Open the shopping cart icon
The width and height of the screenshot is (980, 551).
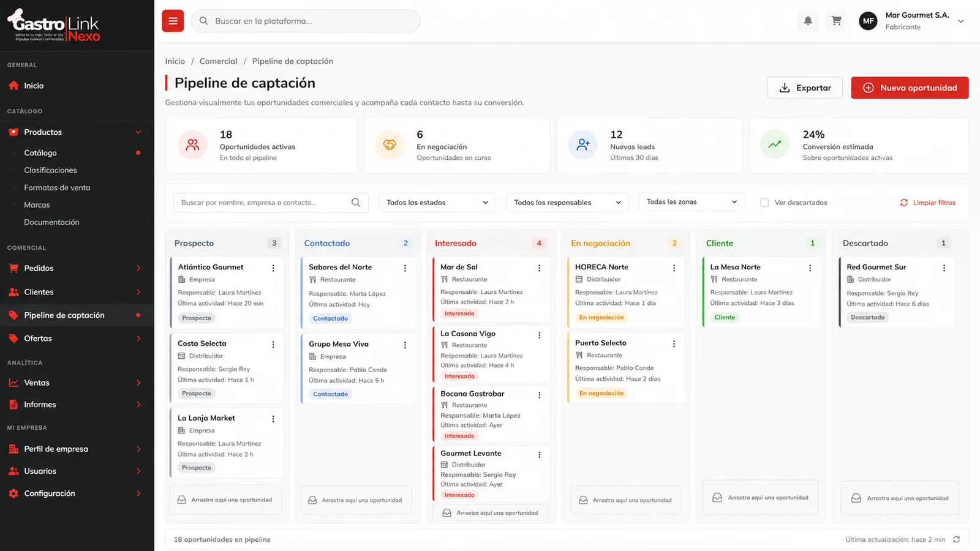click(x=836, y=21)
